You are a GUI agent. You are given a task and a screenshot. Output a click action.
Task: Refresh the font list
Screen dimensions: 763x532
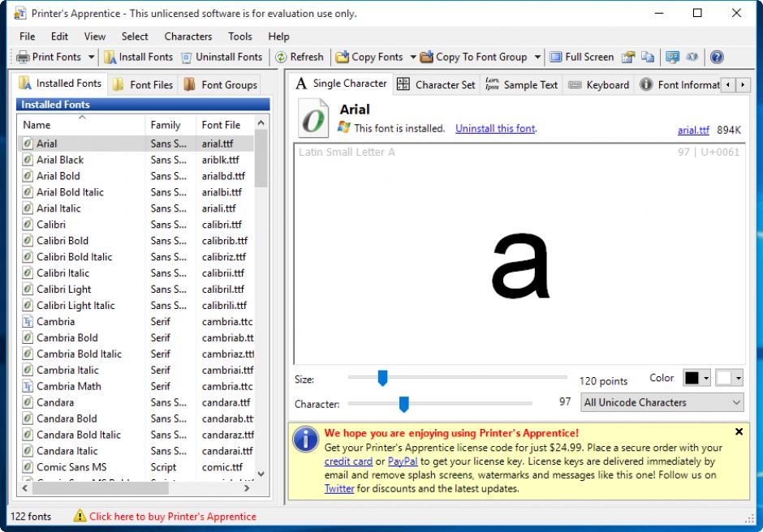pos(299,57)
